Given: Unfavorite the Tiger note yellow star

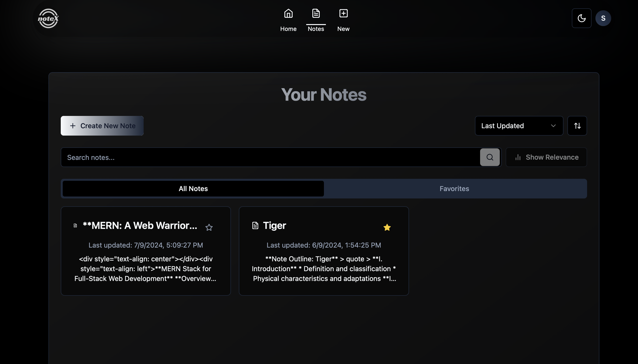Looking at the screenshot, I should point(387,227).
